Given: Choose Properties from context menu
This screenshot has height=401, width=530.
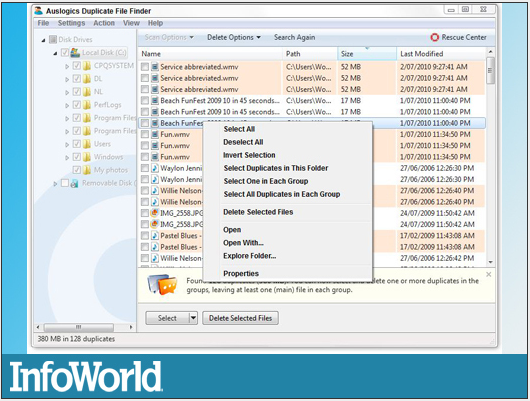Looking at the screenshot, I should [x=241, y=274].
